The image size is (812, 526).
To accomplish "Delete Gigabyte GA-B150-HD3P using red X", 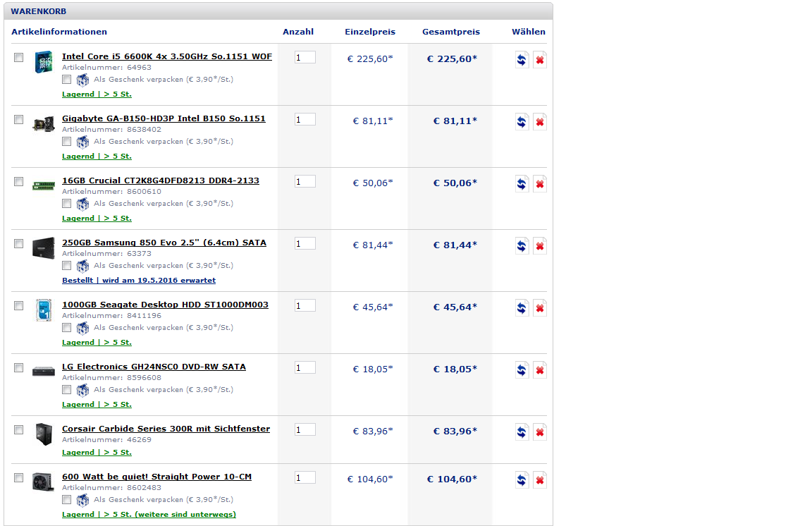I will 540,122.
